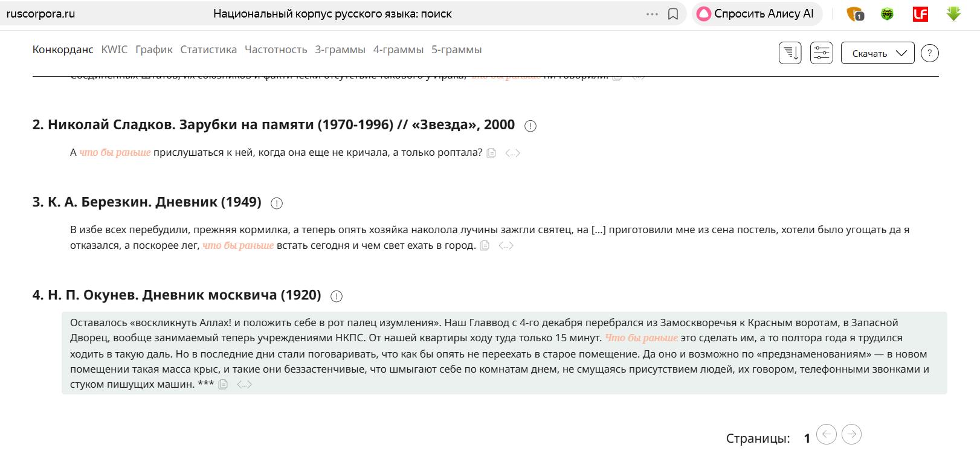Viewport: 980px width, 459px height.
Task: Open the sorting options icon
Action: point(790,53)
